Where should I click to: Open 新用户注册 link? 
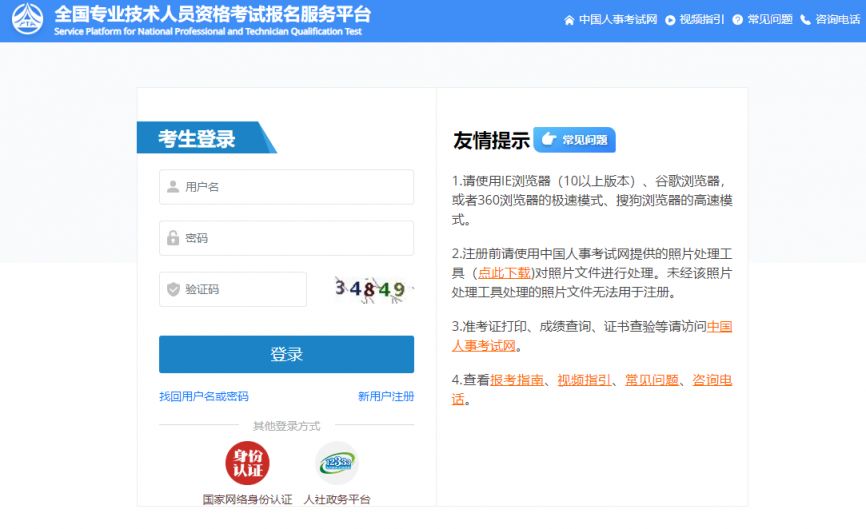[386, 396]
